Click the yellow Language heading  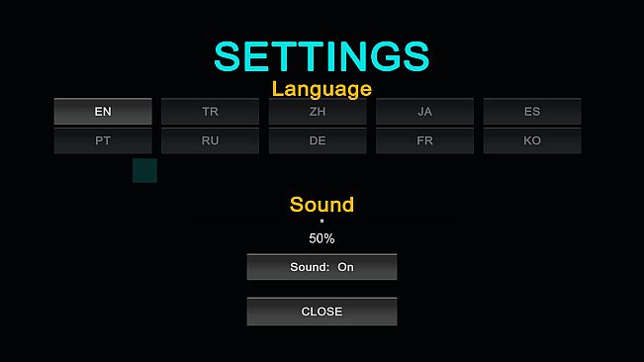pos(322,89)
